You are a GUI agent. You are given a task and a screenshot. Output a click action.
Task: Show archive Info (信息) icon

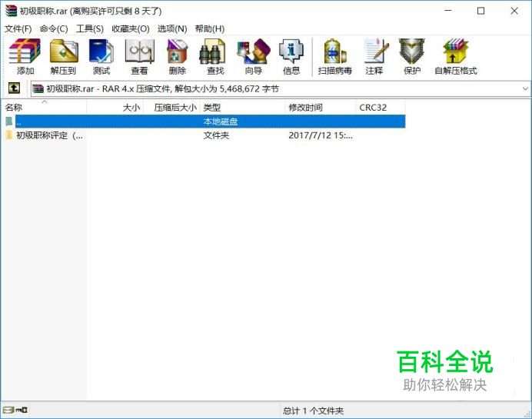pyautogui.click(x=291, y=57)
